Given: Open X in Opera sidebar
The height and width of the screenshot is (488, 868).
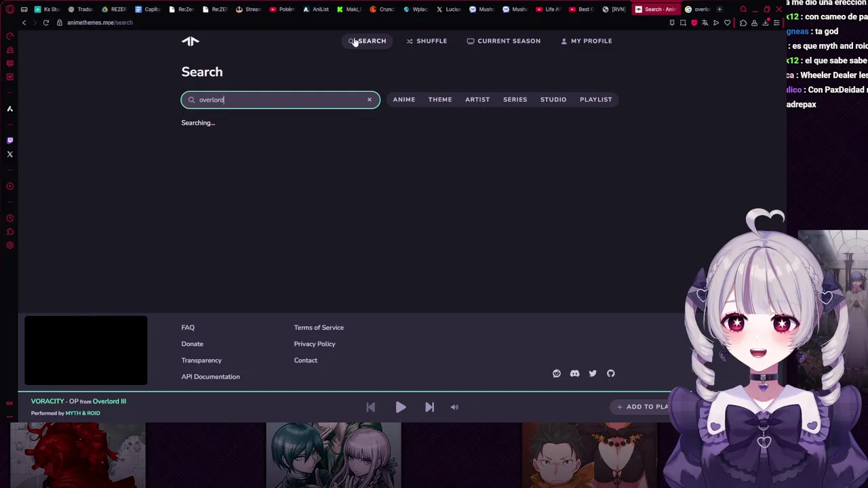Looking at the screenshot, I should 9,155.
